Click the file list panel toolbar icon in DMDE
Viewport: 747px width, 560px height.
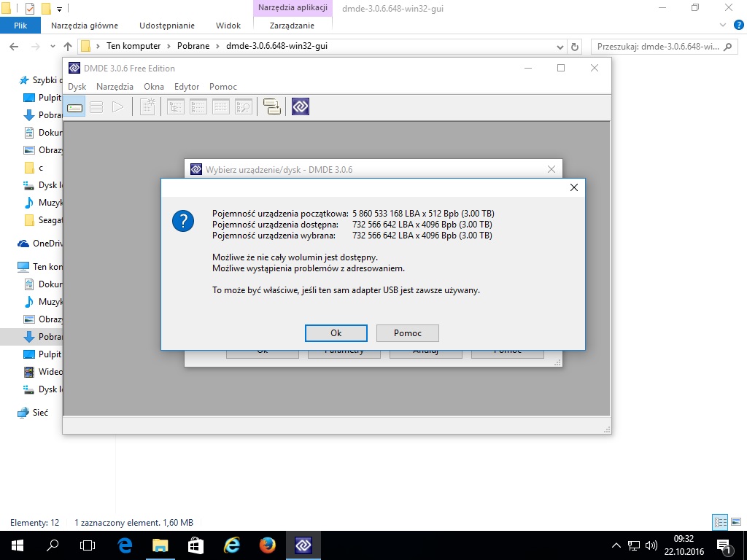198,106
